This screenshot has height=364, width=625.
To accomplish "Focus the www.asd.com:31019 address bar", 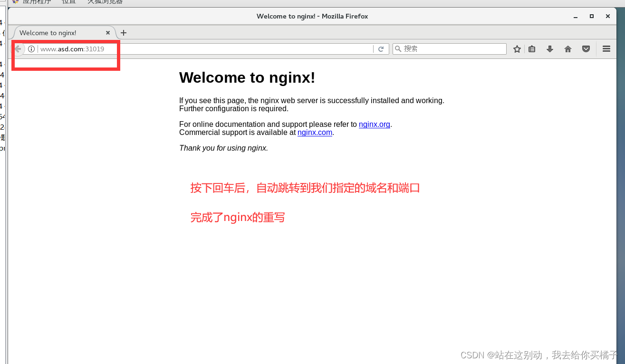I will (x=204, y=49).
